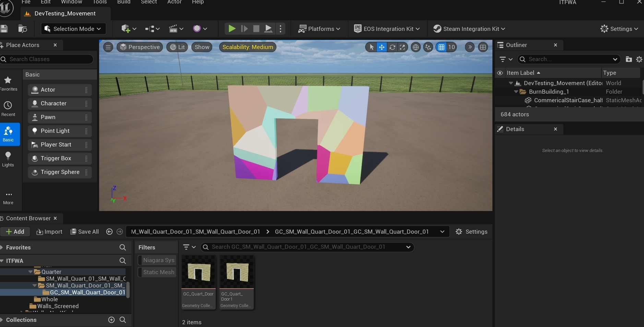Open the Outliner settings gear
644x327 pixels.
639,59
